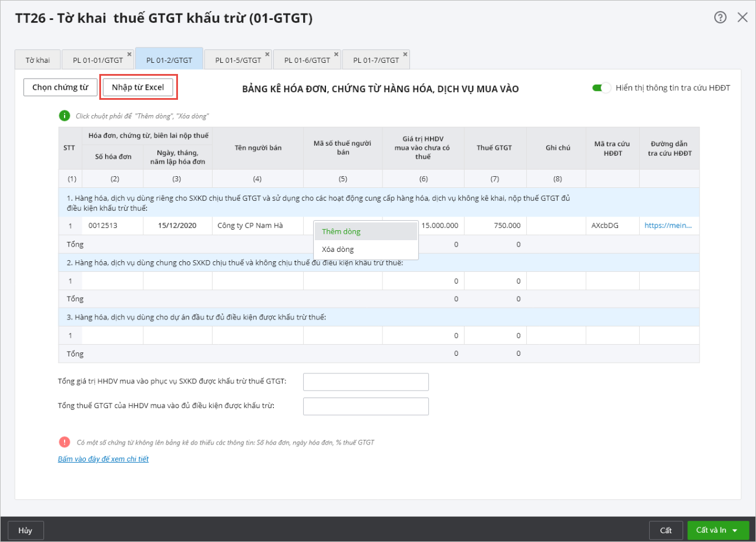Close the TT26 declaration dialog
Screen dimensions: 756x542
click(x=742, y=18)
